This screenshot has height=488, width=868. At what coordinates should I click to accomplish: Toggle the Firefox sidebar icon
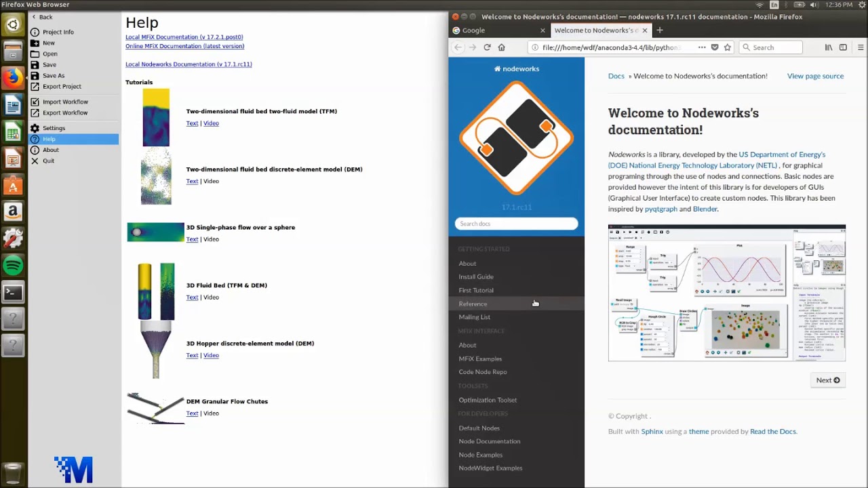pos(843,47)
